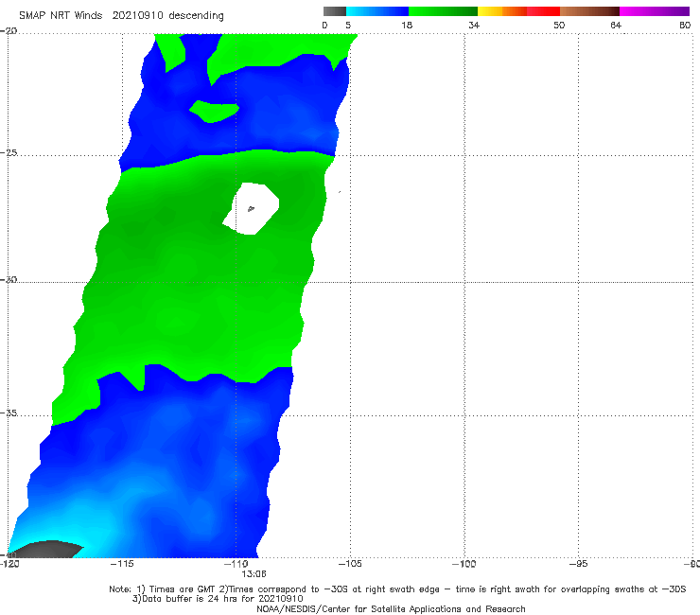Click the '-120' longitude axis label
The height and width of the screenshot is (615, 700).
pyautogui.click(x=9, y=564)
